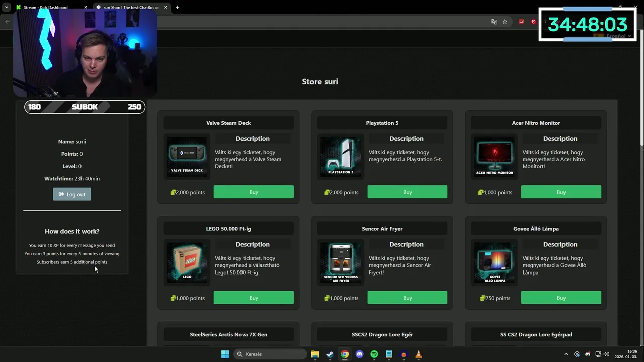Screen dimensions: 644x362
Task: Click the Keresés taskbar search box
Action: tap(271, 354)
